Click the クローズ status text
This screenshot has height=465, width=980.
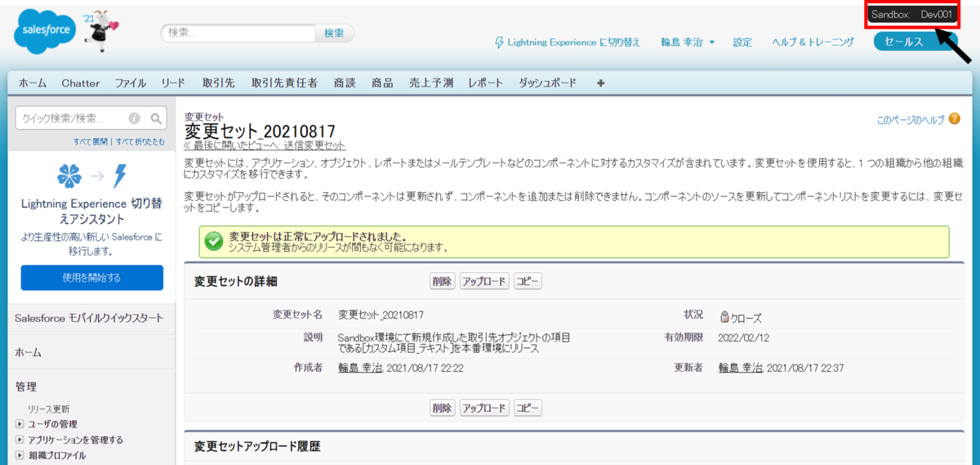click(746, 318)
